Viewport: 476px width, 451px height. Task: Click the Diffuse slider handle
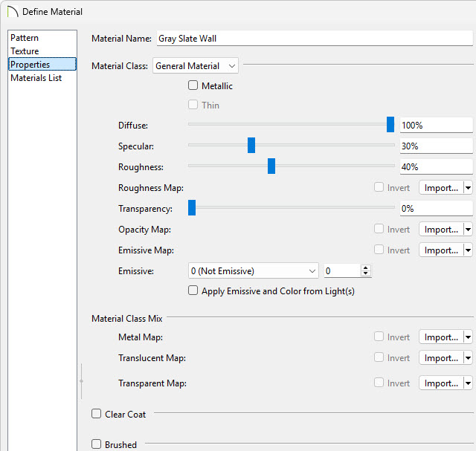390,124
